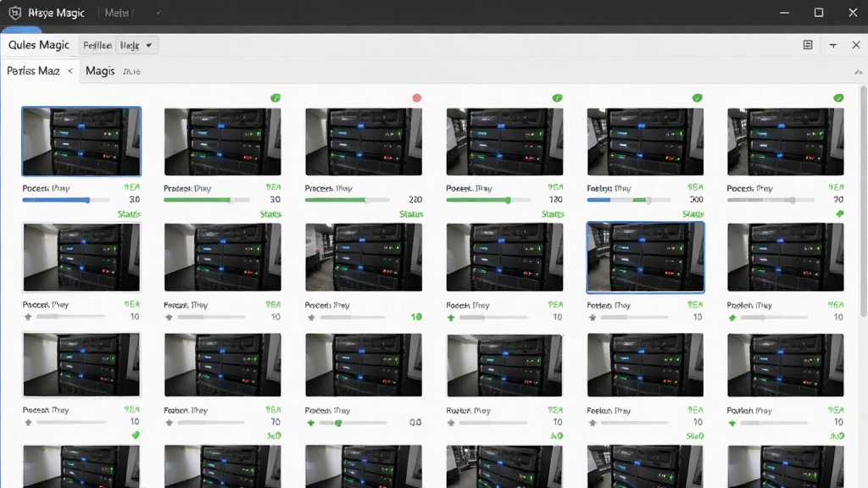Screen dimensions: 868x488
Task: Click green star on third-row sixth card
Action: [733, 424]
